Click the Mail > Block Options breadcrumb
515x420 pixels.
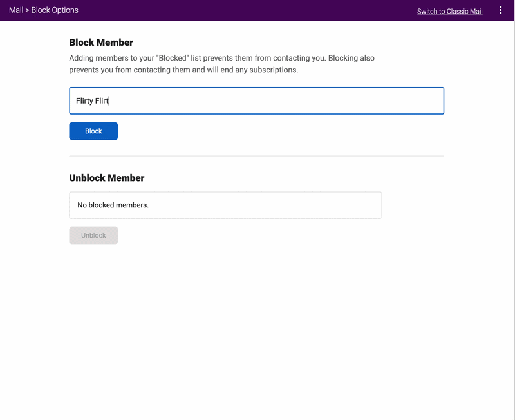click(44, 10)
